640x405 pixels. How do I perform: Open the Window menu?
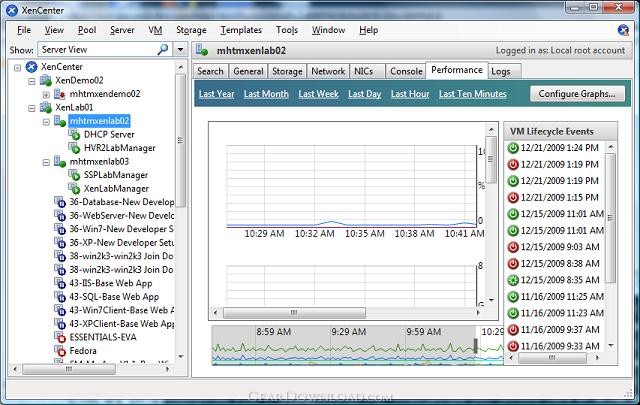tap(329, 30)
